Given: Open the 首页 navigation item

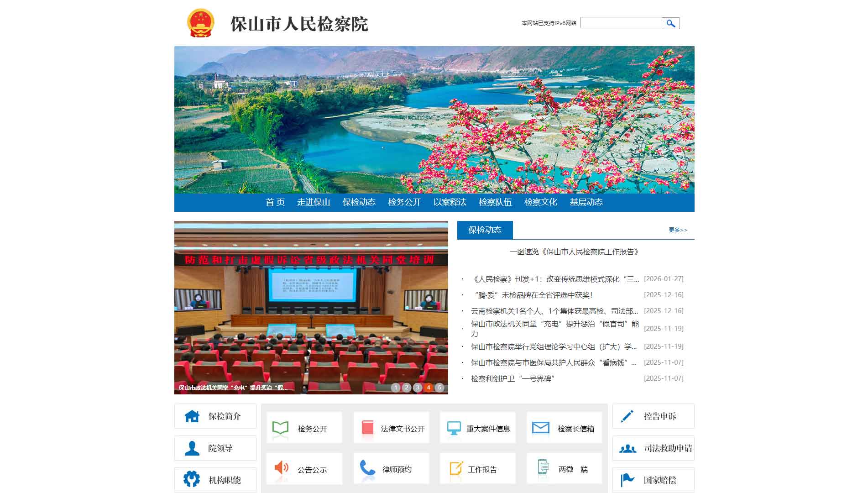Looking at the screenshot, I should 275,202.
